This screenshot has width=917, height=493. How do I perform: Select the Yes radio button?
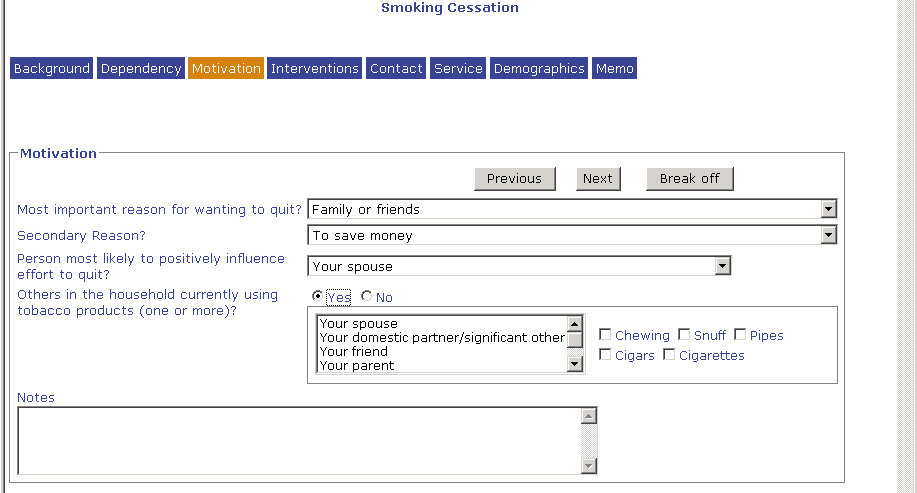(x=318, y=297)
